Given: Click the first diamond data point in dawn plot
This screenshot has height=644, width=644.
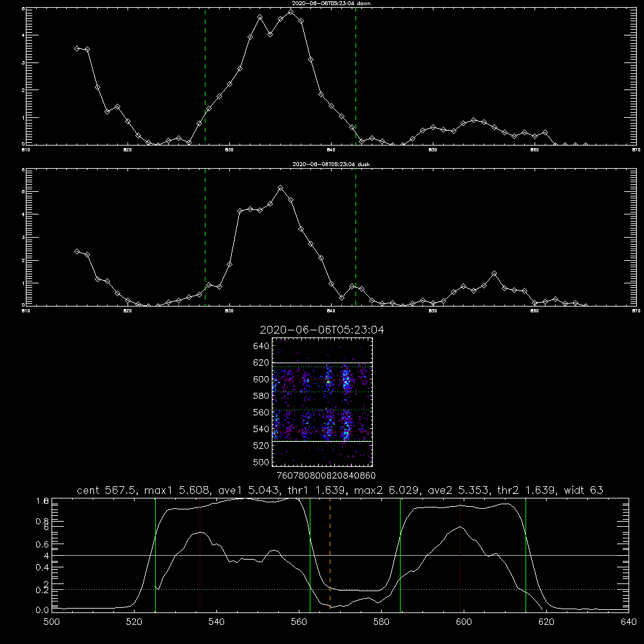Looking at the screenshot, I should (x=77, y=48).
